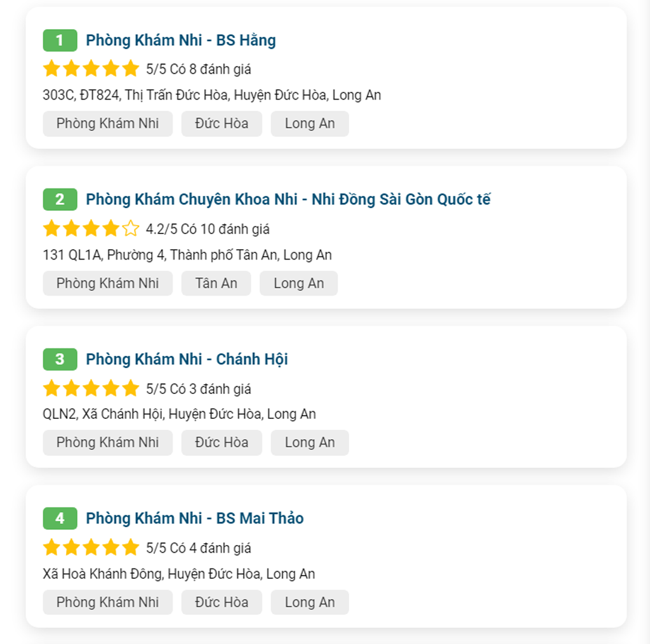Select the Đức Hòa tag under Chánh Hội

tap(222, 443)
